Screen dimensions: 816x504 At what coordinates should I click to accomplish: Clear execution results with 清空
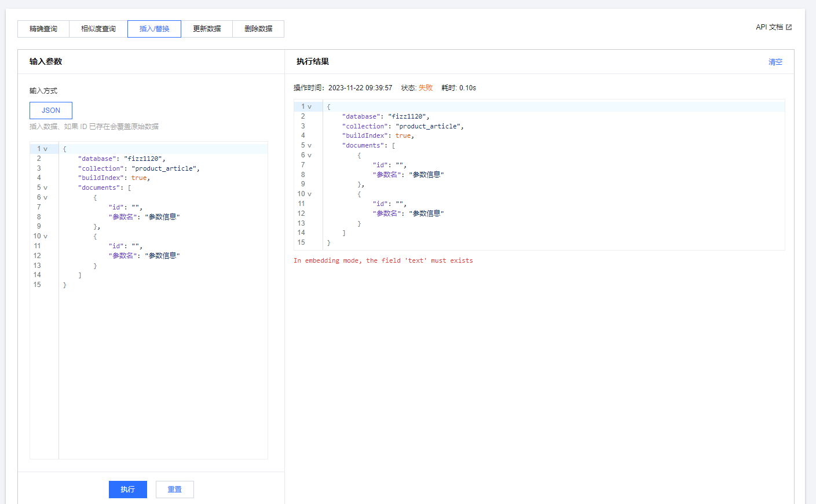coord(775,62)
